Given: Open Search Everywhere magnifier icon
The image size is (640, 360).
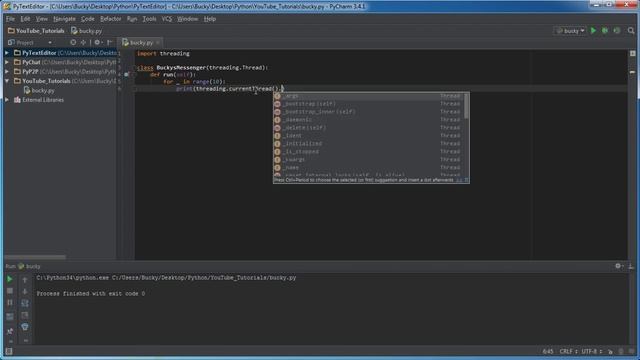Looking at the screenshot, I should [x=631, y=31].
